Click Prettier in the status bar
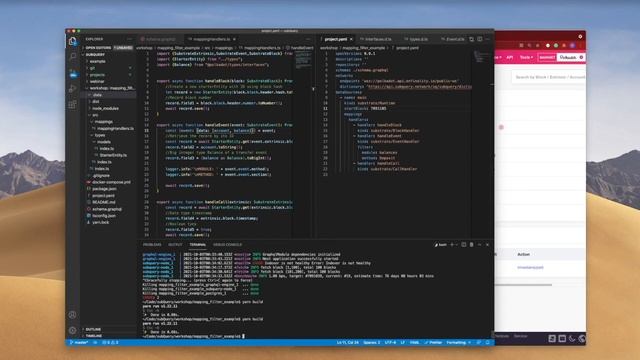The height and width of the screenshot is (360, 640). click(433, 342)
